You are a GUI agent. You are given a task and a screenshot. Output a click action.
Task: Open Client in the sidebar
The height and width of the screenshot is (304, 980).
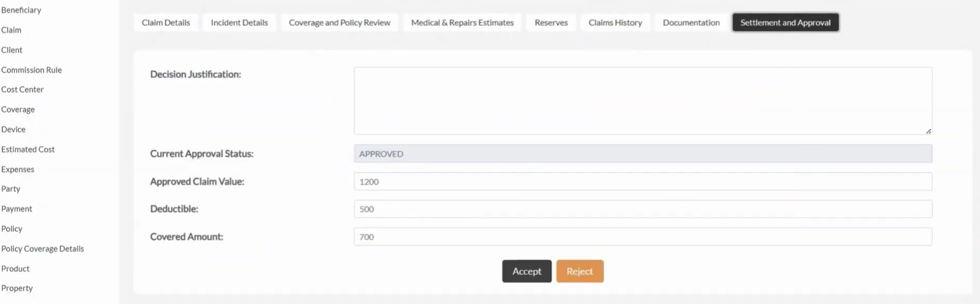(12, 50)
